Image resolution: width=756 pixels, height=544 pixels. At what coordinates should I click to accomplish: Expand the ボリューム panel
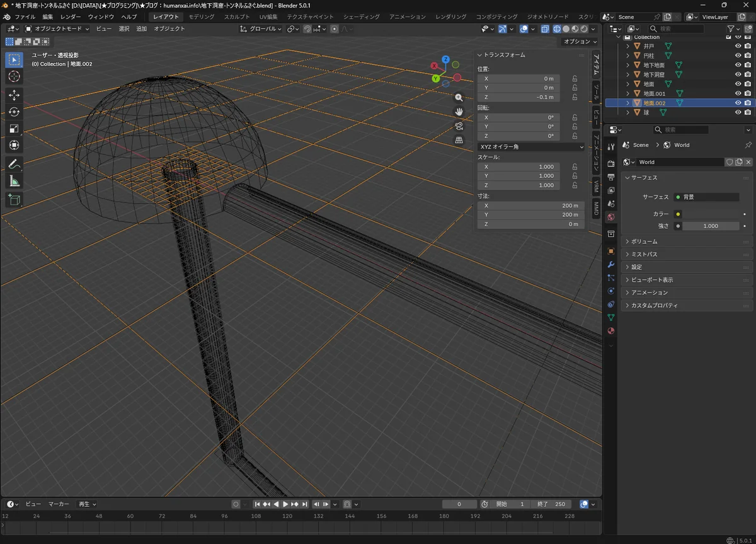[x=644, y=241]
